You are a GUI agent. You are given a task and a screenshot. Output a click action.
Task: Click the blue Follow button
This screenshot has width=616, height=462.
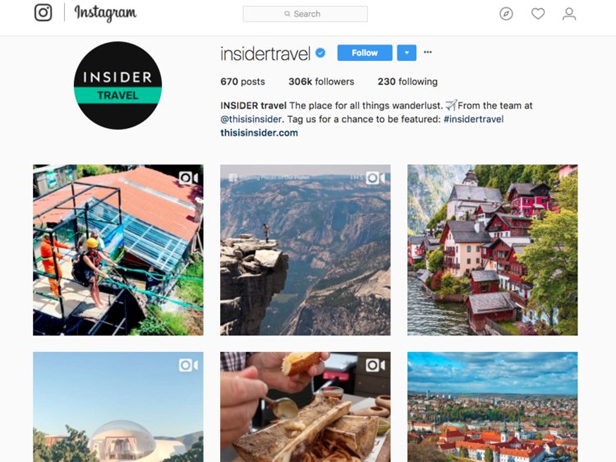(365, 53)
